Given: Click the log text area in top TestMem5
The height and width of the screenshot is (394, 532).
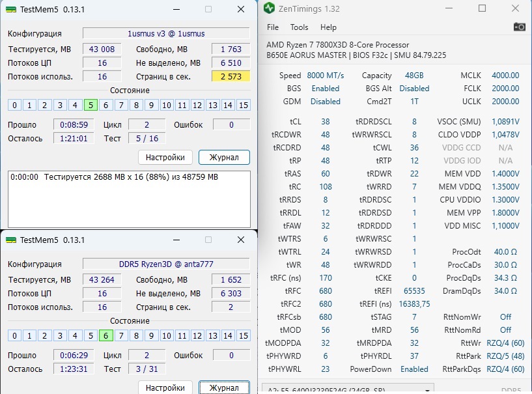Looking at the screenshot, I should (x=130, y=199).
